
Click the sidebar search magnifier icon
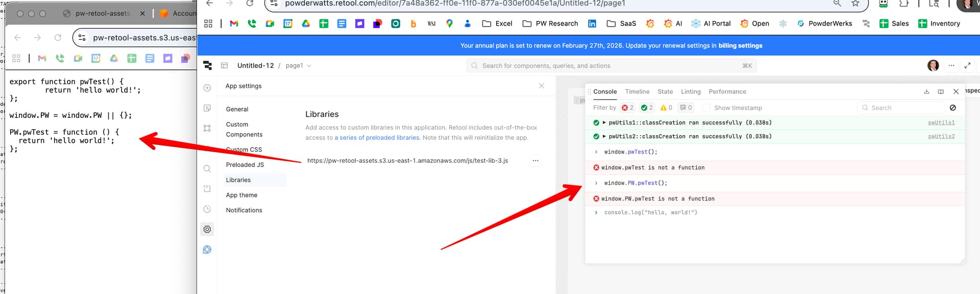[207, 168]
